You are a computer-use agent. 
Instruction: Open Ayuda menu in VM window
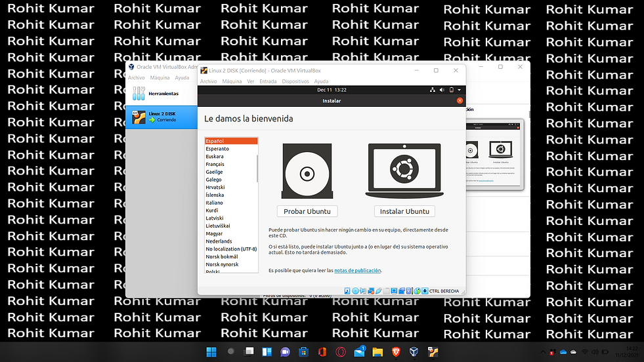(321, 81)
